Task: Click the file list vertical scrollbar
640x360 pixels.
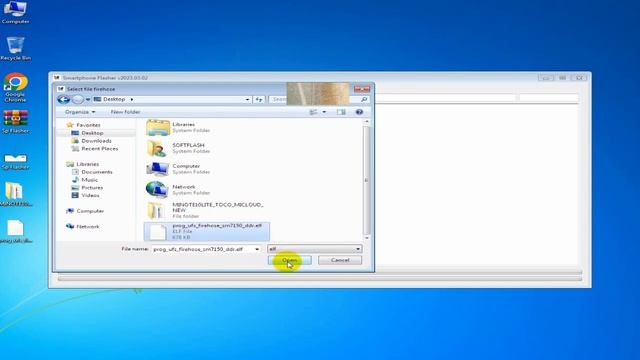Action: tap(366, 180)
